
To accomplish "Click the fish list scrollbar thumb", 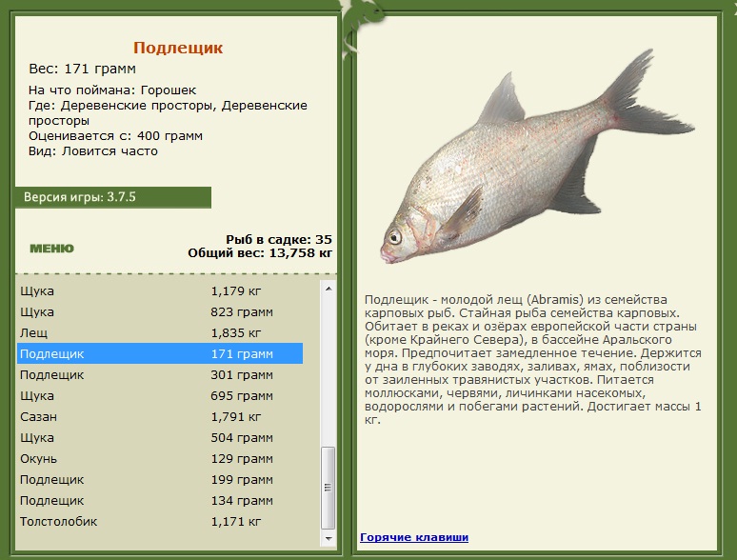I will pos(329,488).
